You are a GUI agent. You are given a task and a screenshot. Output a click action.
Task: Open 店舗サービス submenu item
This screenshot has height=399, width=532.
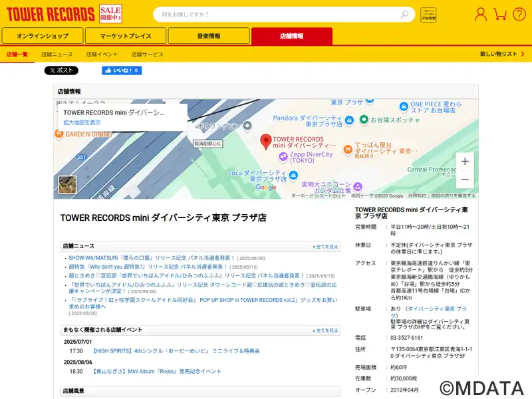[x=147, y=55]
